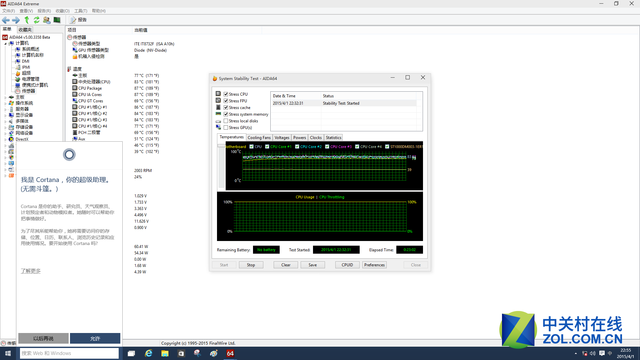Go back with the blue left arrow

pos(6,20)
